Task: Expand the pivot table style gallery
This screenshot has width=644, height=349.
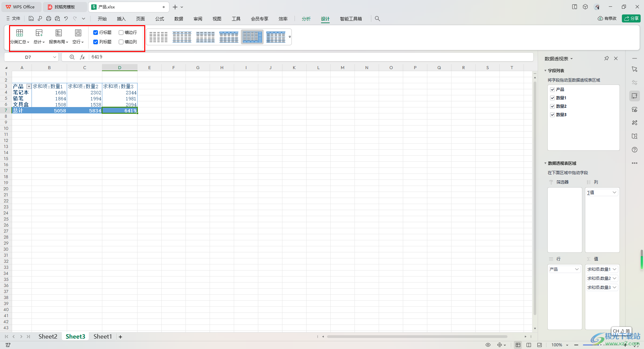Action: pos(290,37)
